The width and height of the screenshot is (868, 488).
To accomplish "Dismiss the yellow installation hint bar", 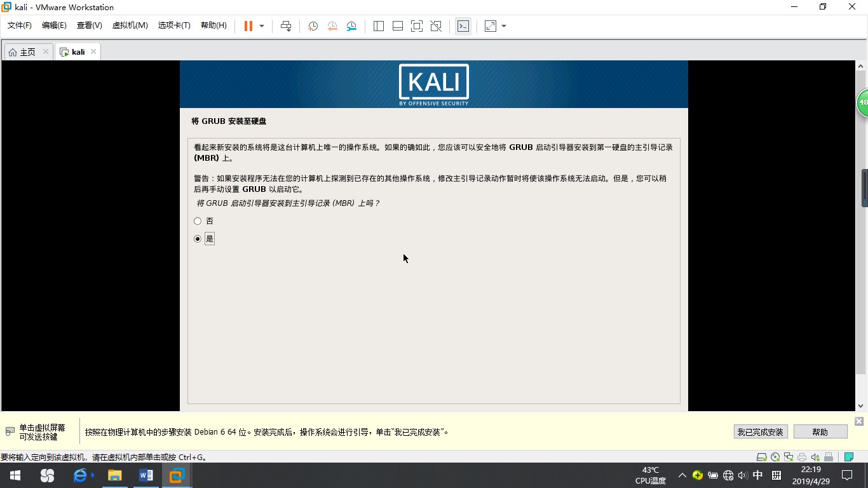I will pos(859,421).
